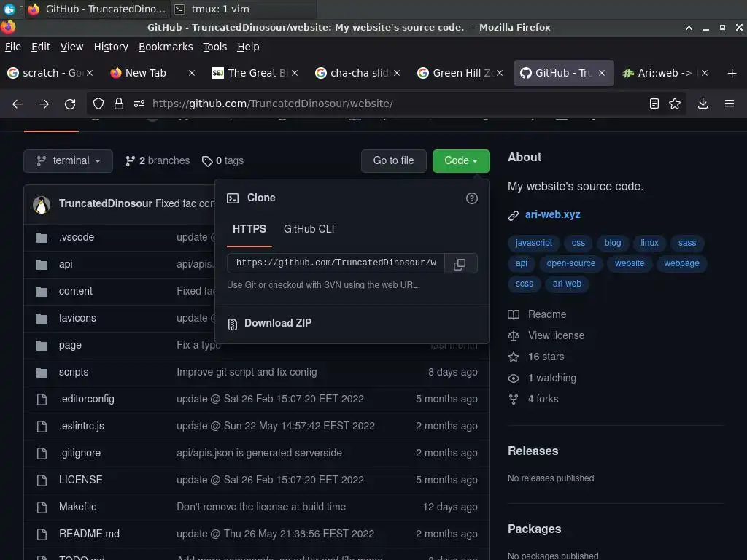747x560 pixels.
Task: Open the File menu
Action: point(13,47)
